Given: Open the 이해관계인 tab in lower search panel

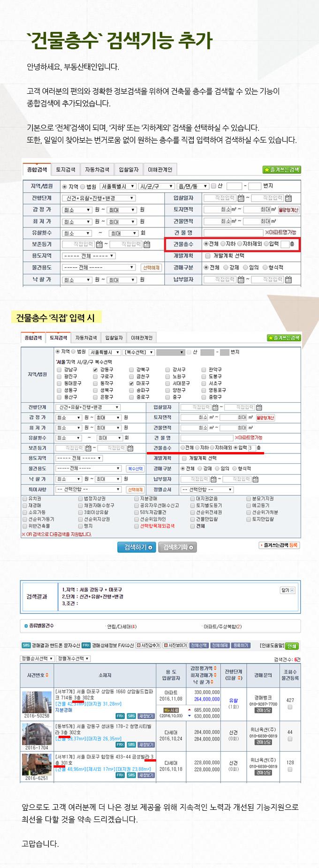Looking at the screenshot, I should click(x=141, y=338).
